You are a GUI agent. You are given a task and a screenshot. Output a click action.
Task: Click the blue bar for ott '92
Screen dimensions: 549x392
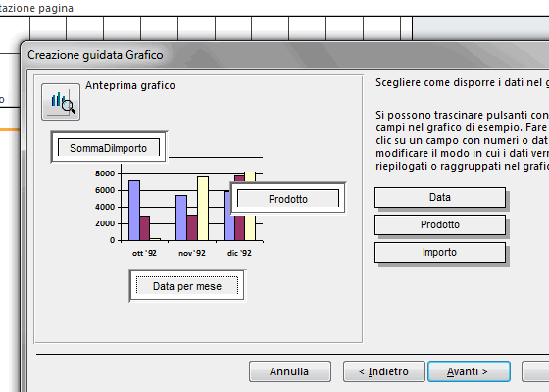click(134, 211)
